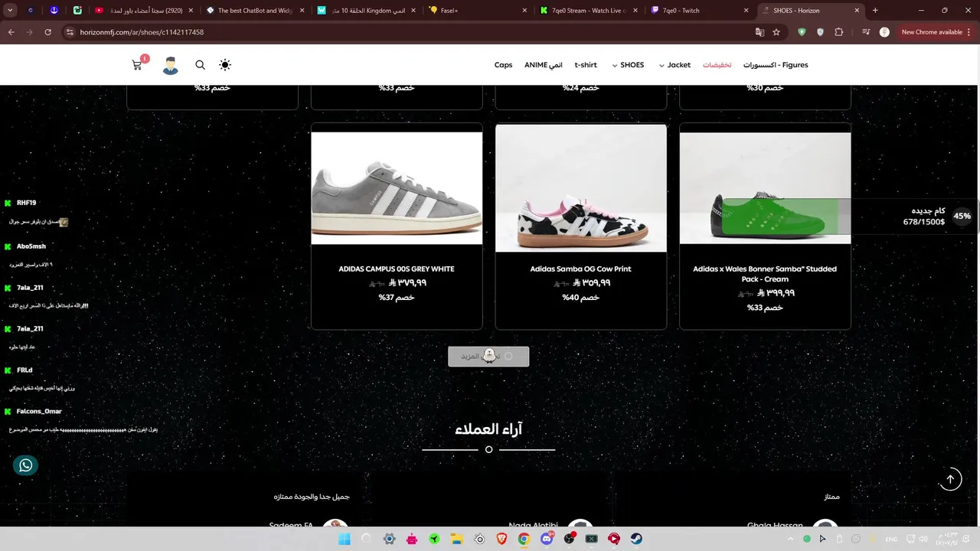Open Discord from the taskbar

(546, 539)
